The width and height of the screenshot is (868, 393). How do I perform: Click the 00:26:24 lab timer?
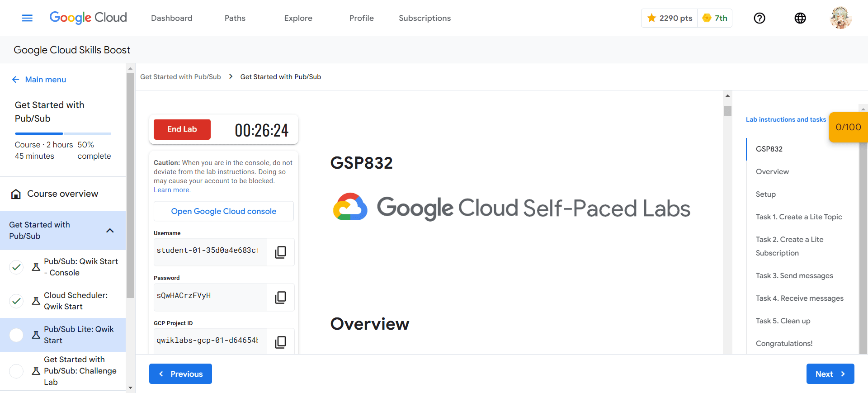(261, 130)
